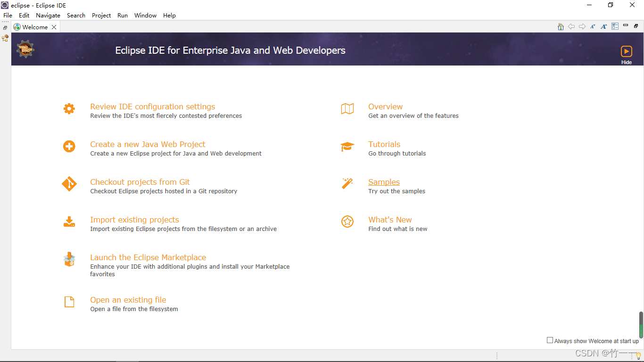Click 'Checkout Eclipse projects hosted in a Git repository'
Image resolution: width=644 pixels, height=362 pixels.
coord(164,191)
